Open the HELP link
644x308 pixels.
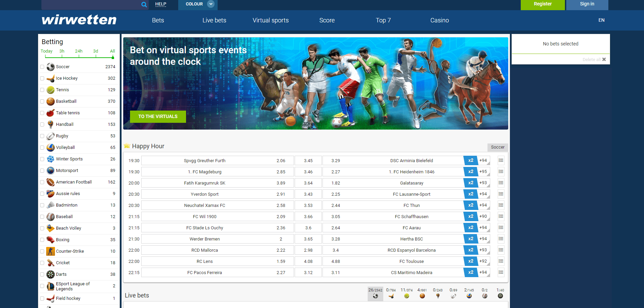161,4
